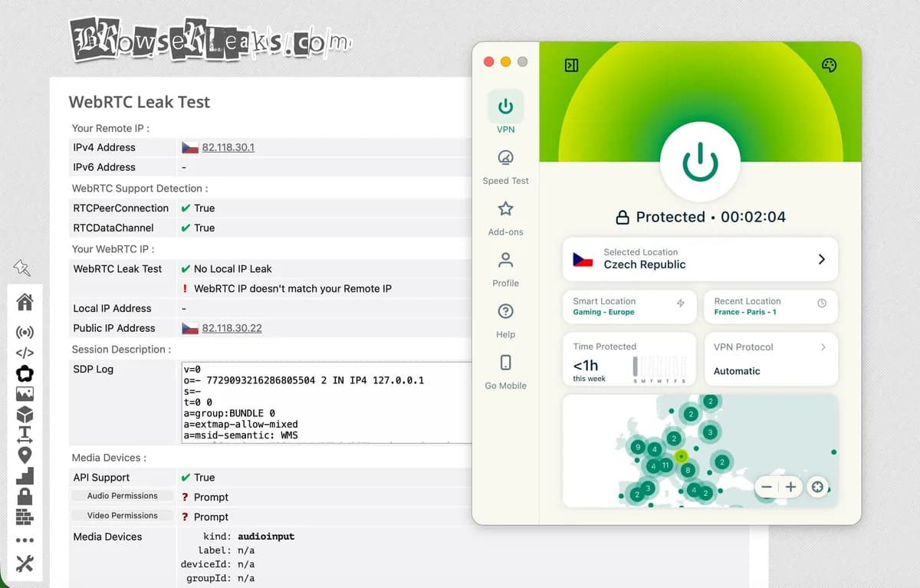
Task: Open the picture icon in the sidebar
Action: [x=25, y=394]
